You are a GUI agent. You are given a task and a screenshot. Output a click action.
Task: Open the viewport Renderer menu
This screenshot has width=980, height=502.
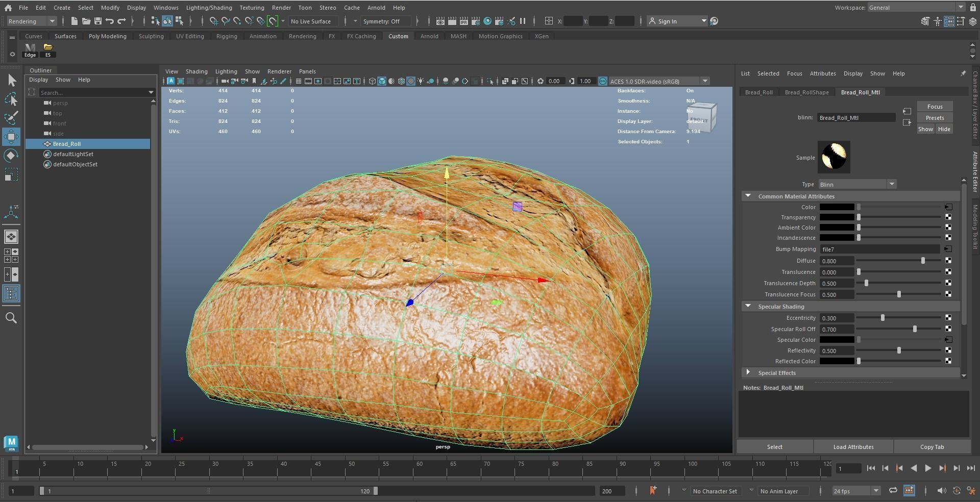click(279, 71)
